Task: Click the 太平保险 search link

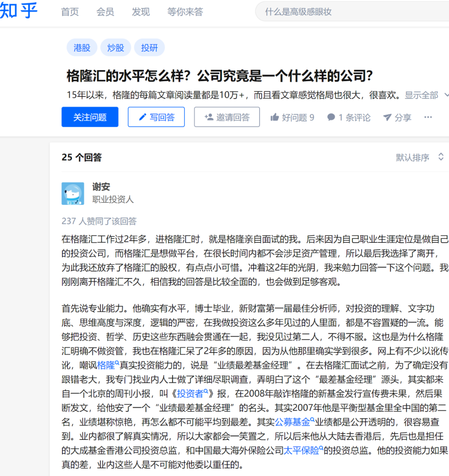Action: click(303, 451)
